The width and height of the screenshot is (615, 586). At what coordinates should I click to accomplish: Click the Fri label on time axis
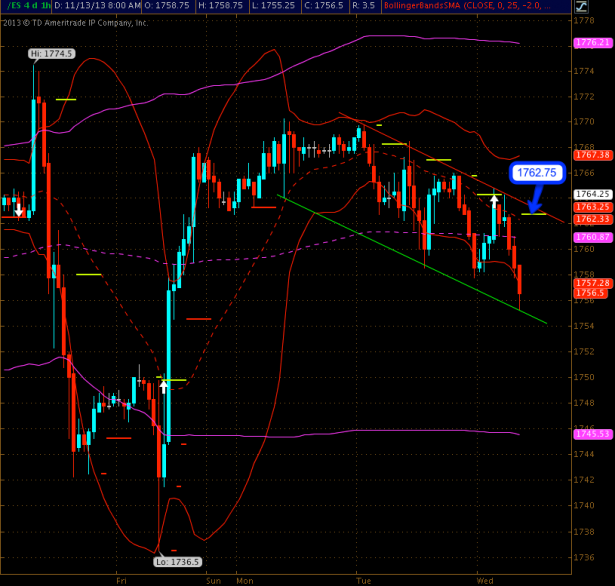(x=121, y=579)
